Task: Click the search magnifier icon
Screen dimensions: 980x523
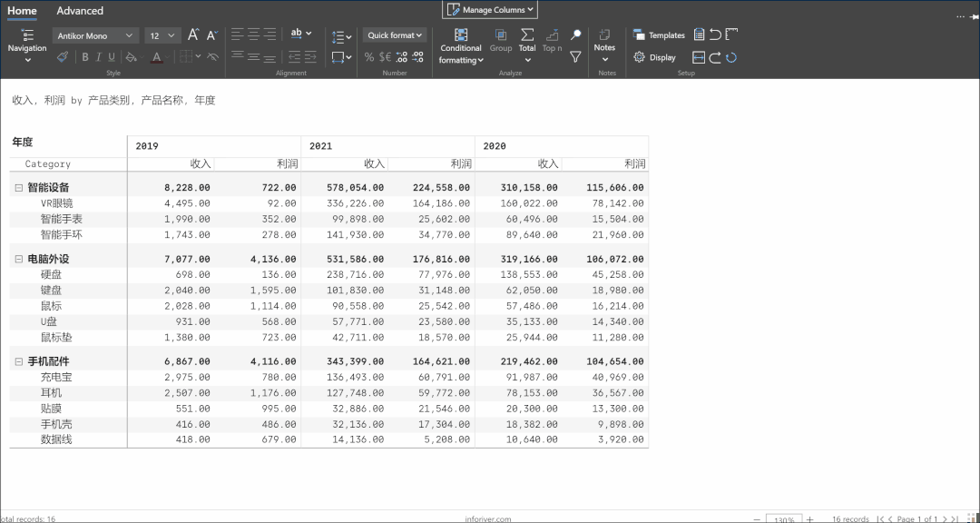Action: [576, 35]
